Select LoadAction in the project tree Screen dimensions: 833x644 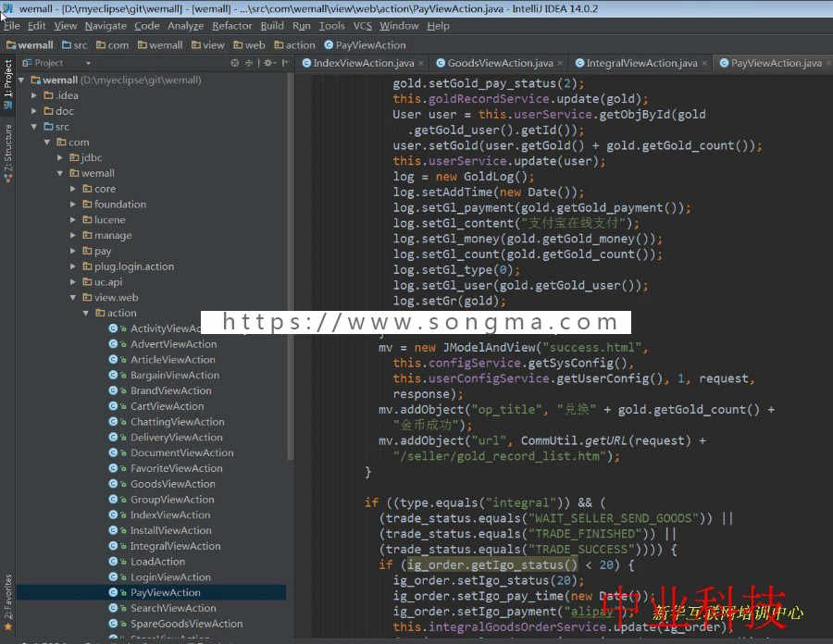pos(157,561)
